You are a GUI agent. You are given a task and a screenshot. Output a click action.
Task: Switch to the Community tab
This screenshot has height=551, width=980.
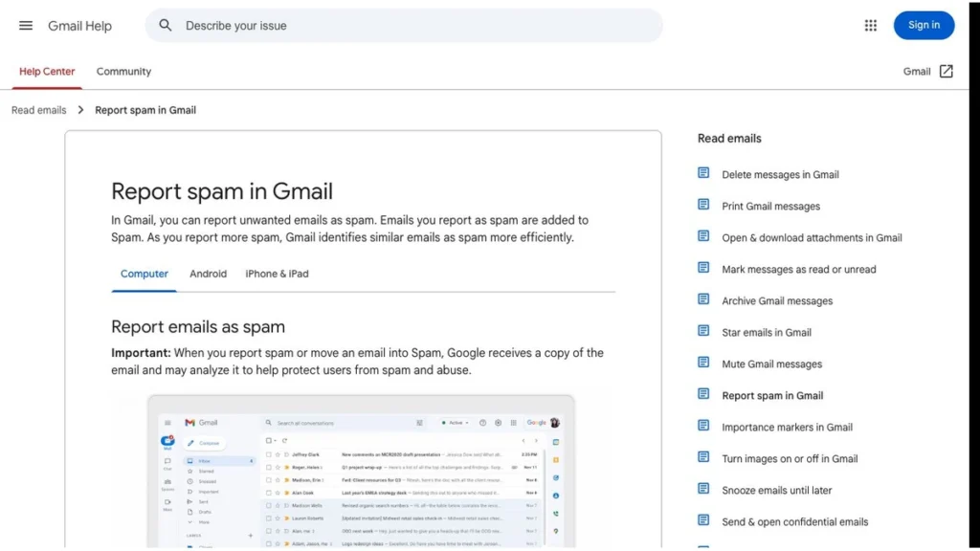123,71
